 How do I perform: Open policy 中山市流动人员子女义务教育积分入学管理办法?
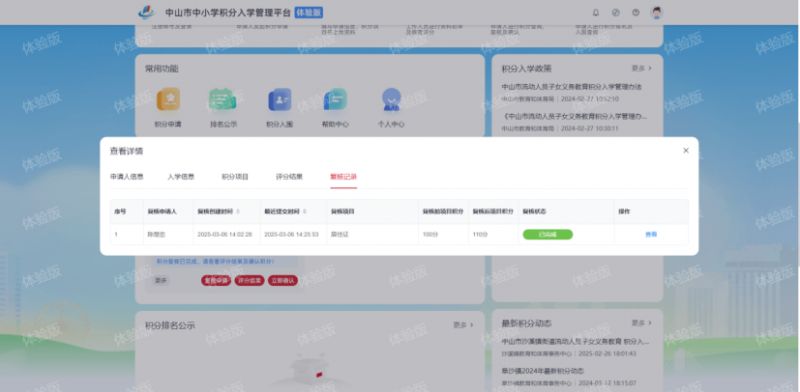click(571, 87)
